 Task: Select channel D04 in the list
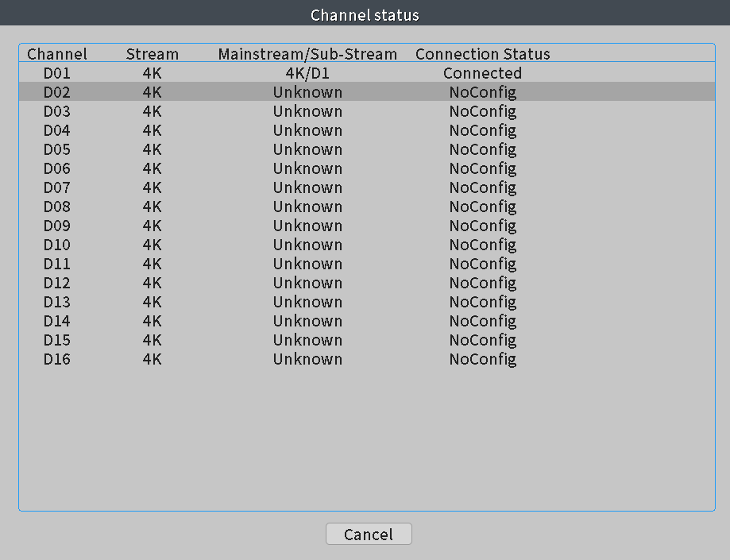(x=57, y=130)
